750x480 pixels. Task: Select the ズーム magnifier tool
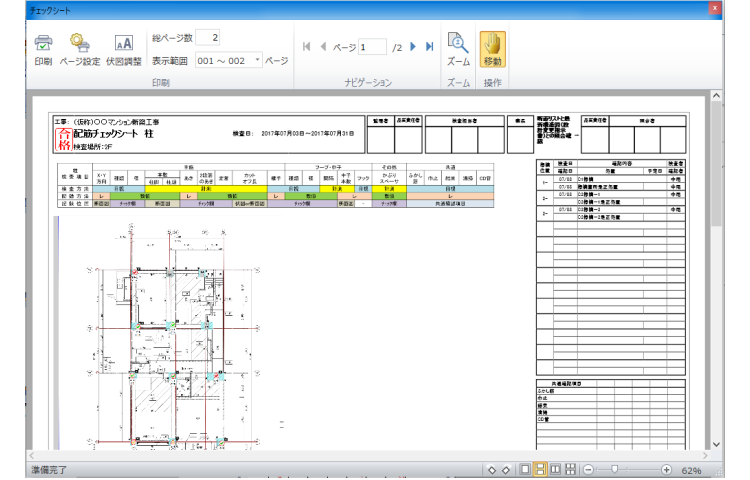(x=458, y=44)
